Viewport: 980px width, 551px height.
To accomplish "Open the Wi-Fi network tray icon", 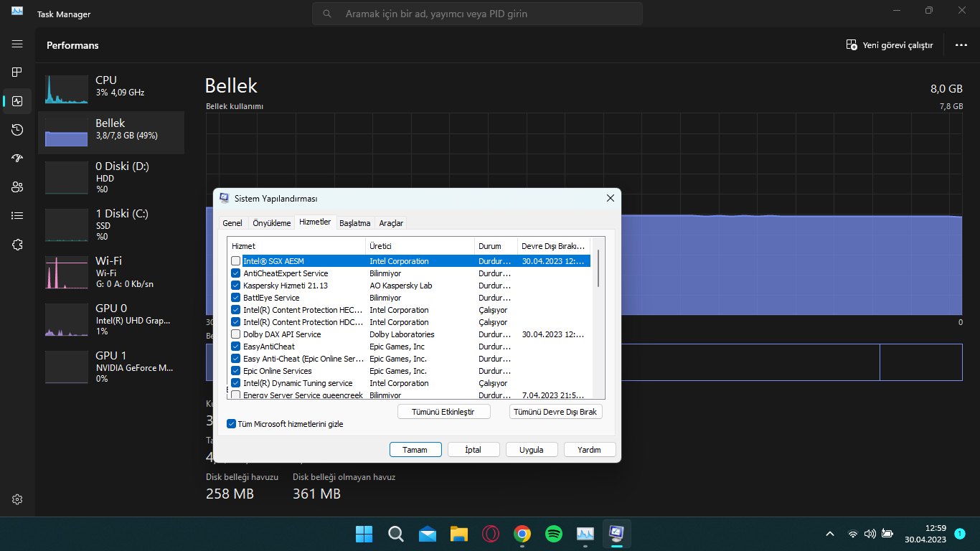I will [x=853, y=534].
